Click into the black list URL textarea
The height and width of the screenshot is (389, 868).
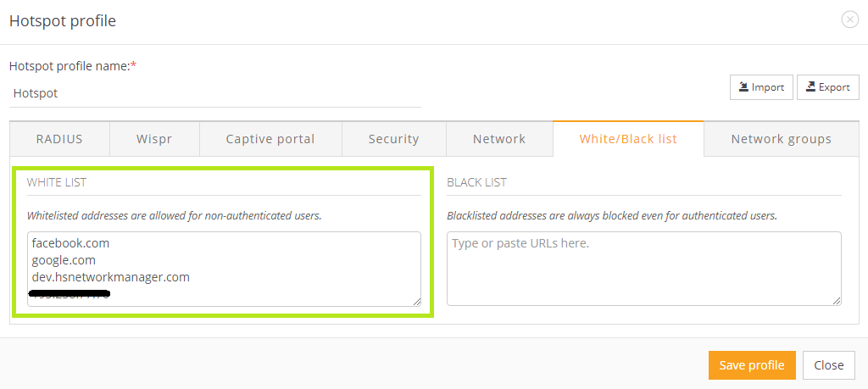tap(643, 268)
